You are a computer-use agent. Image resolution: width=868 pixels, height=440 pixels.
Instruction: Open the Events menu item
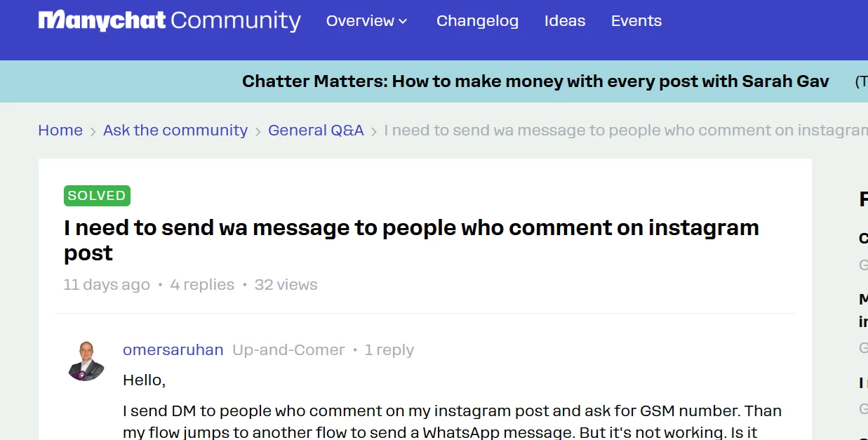click(636, 21)
